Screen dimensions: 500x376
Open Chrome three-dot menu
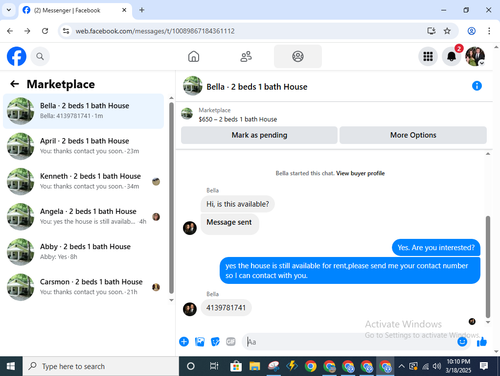tap(489, 31)
